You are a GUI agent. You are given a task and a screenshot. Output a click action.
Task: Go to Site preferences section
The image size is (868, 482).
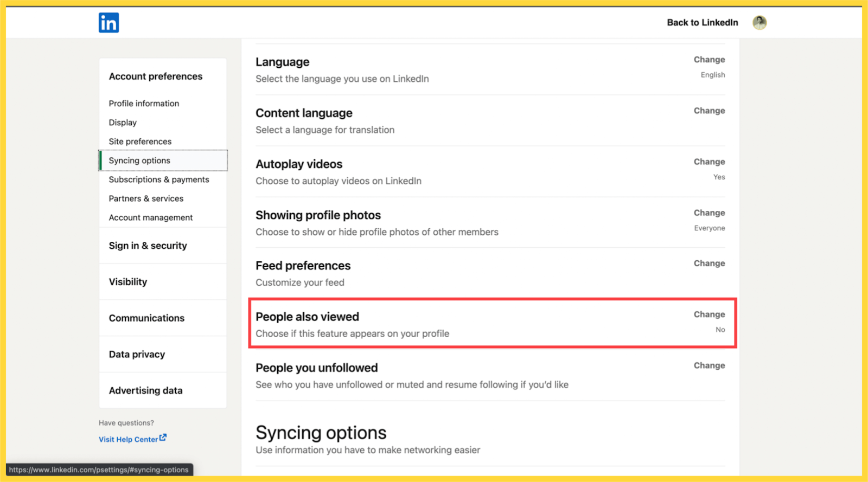click(x=140, y=142)
